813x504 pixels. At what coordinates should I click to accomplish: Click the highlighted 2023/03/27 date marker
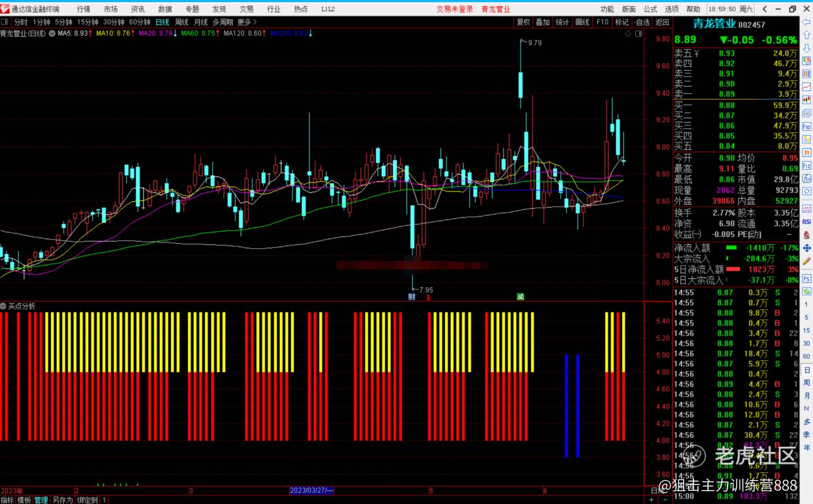coord(312,490)
